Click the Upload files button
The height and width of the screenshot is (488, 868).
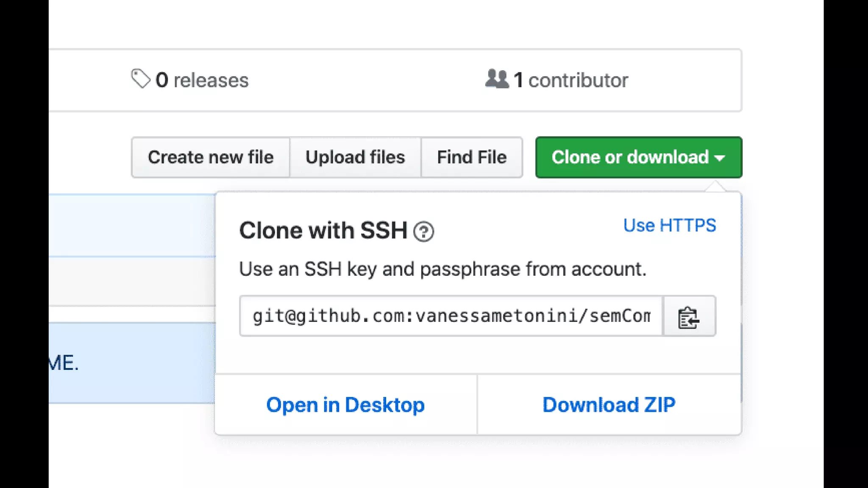pos(355,158)
